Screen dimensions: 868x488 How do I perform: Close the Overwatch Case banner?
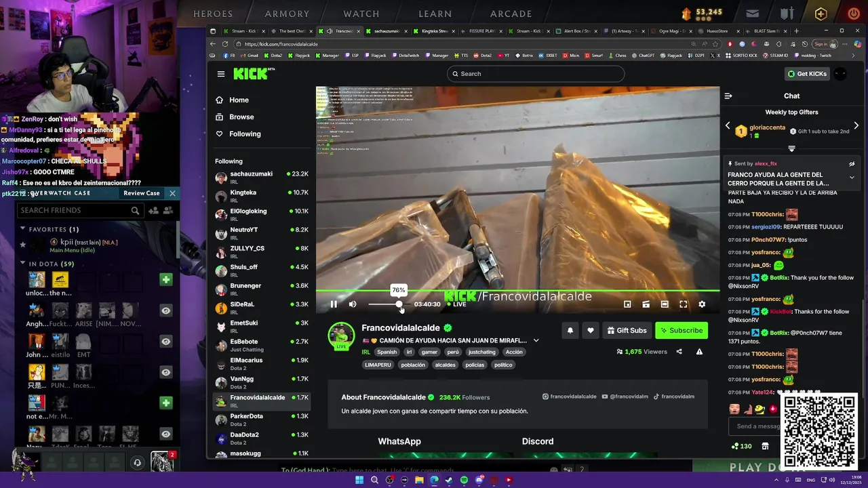[x=172, y=193]
